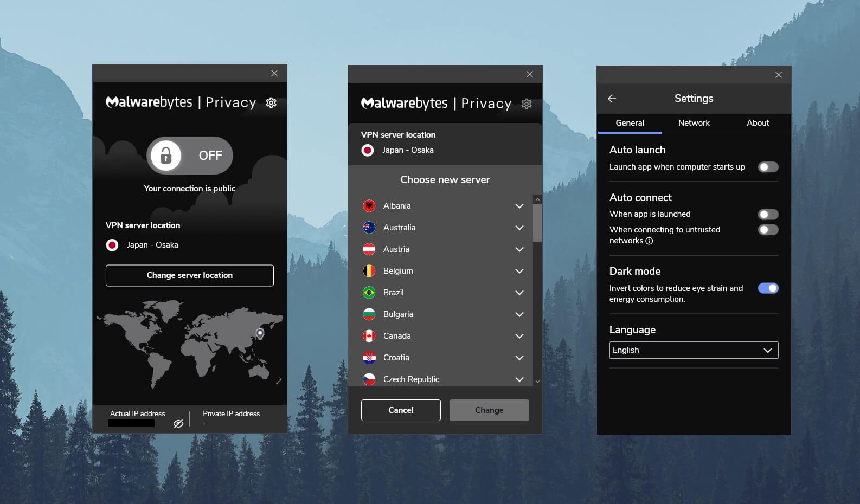The height and width of the screenshot is (504, 860).
Task: Expand the Czech Republic server list
Action: tap(519, 379)
